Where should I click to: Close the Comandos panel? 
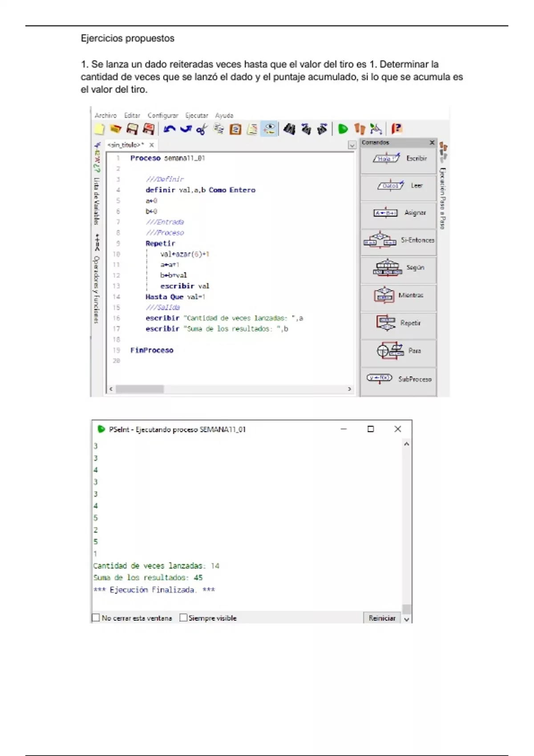click(432, 143)
